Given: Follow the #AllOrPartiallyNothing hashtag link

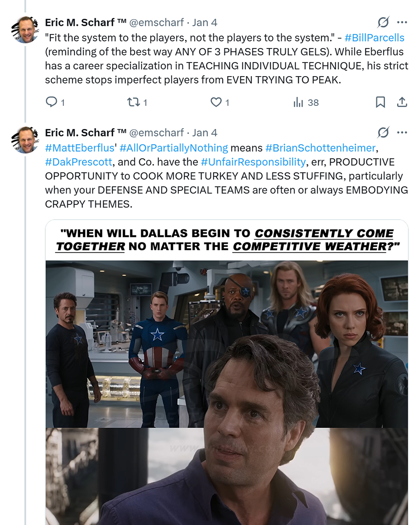Looking at the screenshot, I should (x=174, y=148).
